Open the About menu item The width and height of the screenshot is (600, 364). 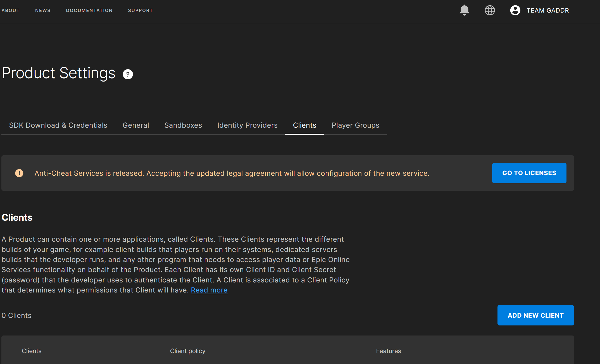point(11,10)
